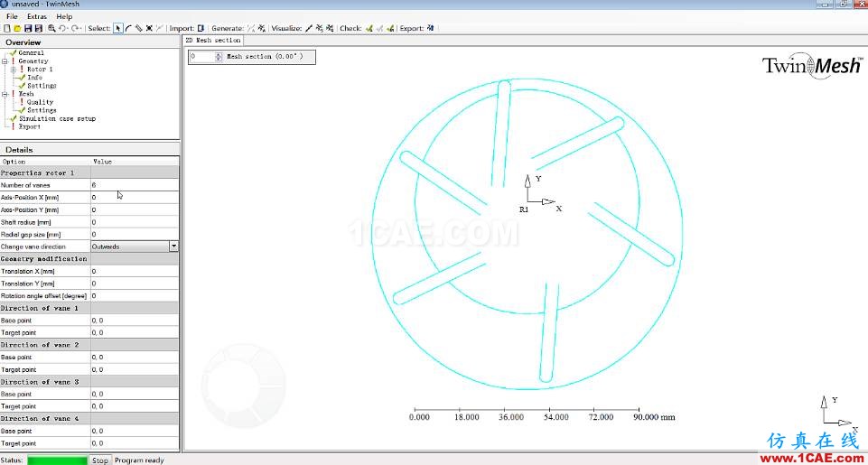This screenshot has width=868, height=465.
Task: Click the greyed last Select tool icon
Action: [160, 28]
